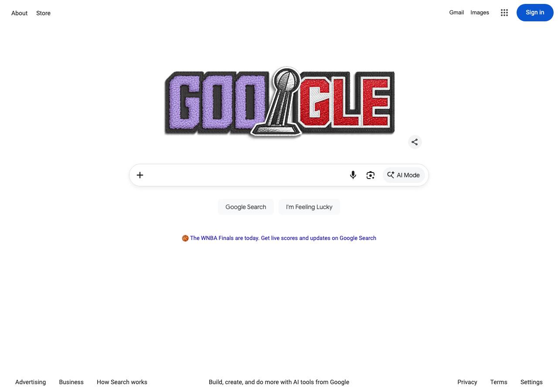558x392 pixels.
Task: Open the Gmail link
Action: pyautogui.click(x=456, y=13)
